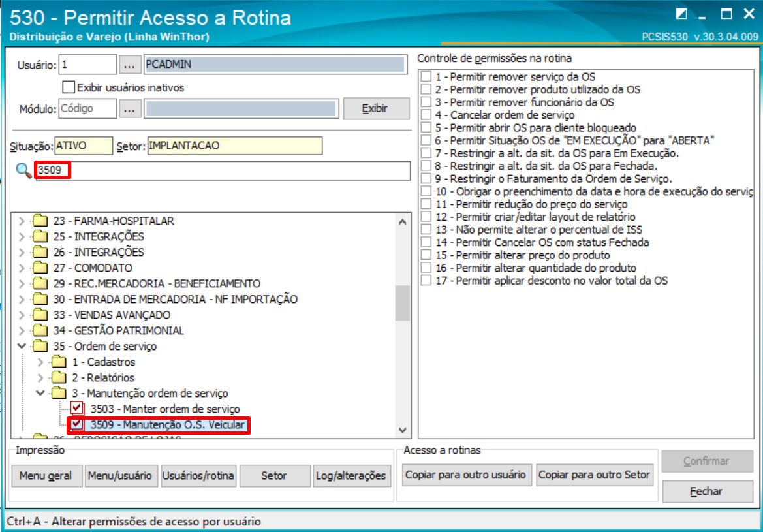Check 3 - Permitir remover funcionário da OS
The image size is (763, 532).
pos(426,102)
